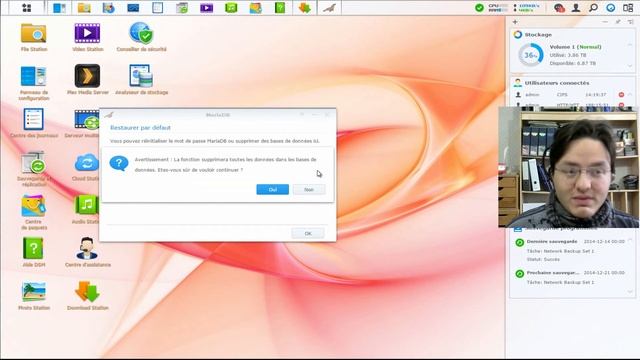This screenshot has width=640, height=360.
Task: Switch to Audio Station in the taskbar
Action: [231, 8]
